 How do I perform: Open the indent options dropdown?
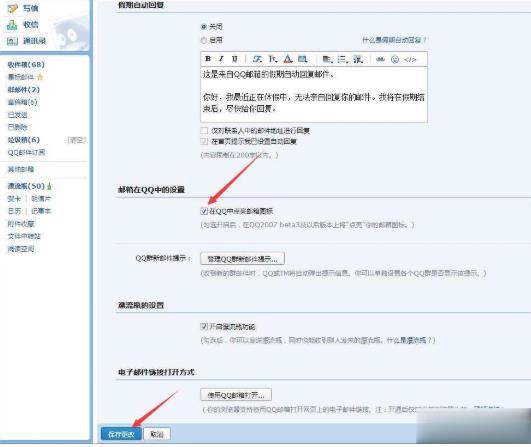click(x=358, y=59)
